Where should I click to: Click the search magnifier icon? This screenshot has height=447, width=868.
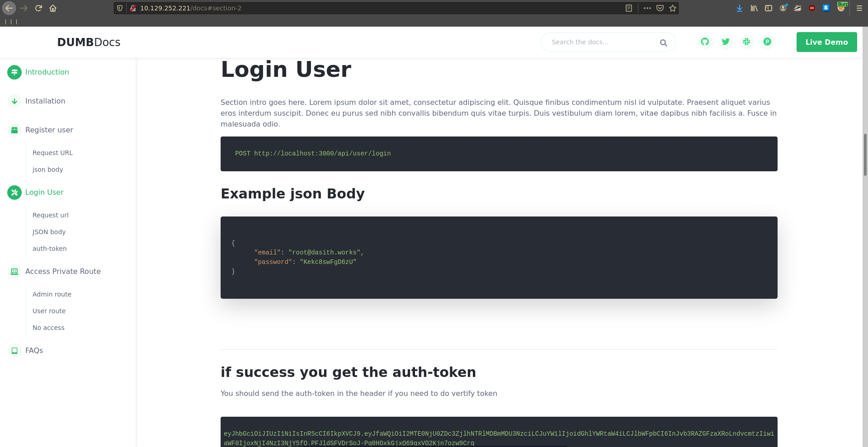coord(663,43)
